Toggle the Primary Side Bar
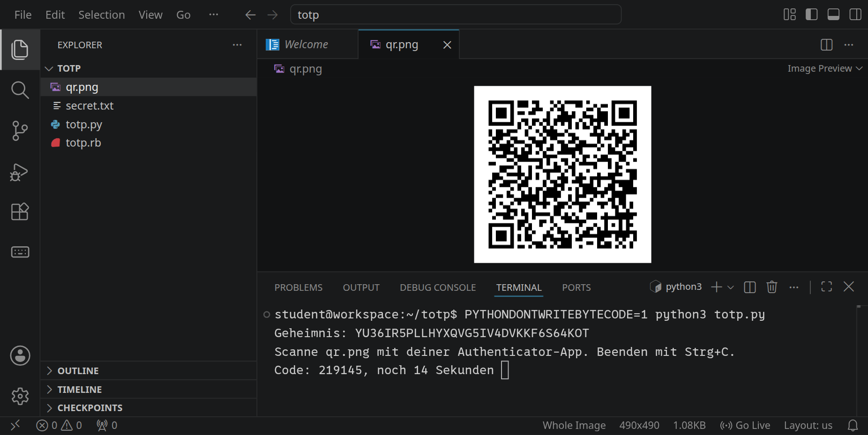868x435 pixels. pyautogui.click(x=812, y=15)
